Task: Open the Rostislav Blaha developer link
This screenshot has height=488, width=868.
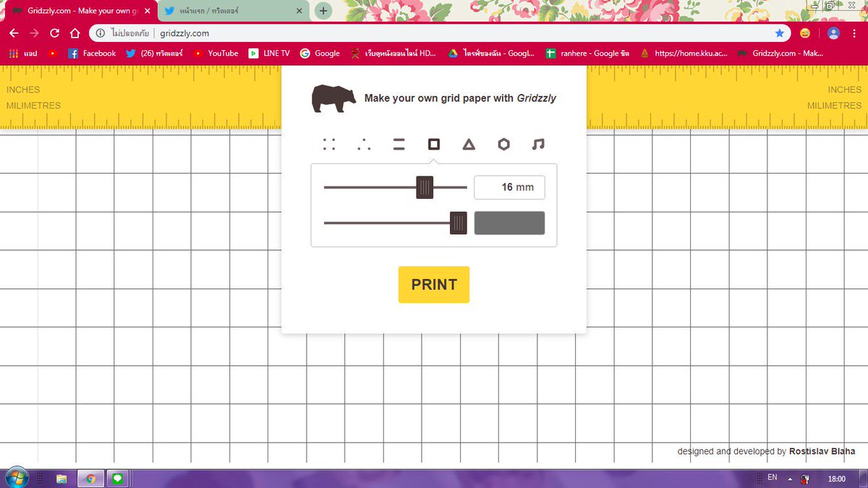Action: point(822,451)
